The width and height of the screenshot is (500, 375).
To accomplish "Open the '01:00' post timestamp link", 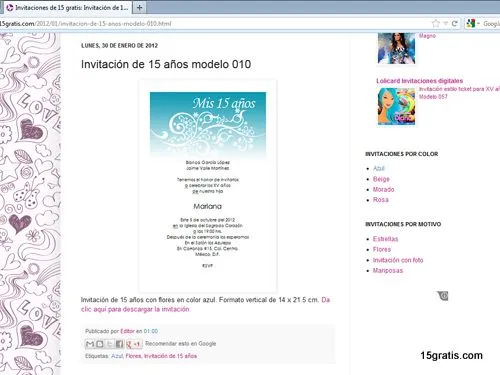I will click(151, 331).
